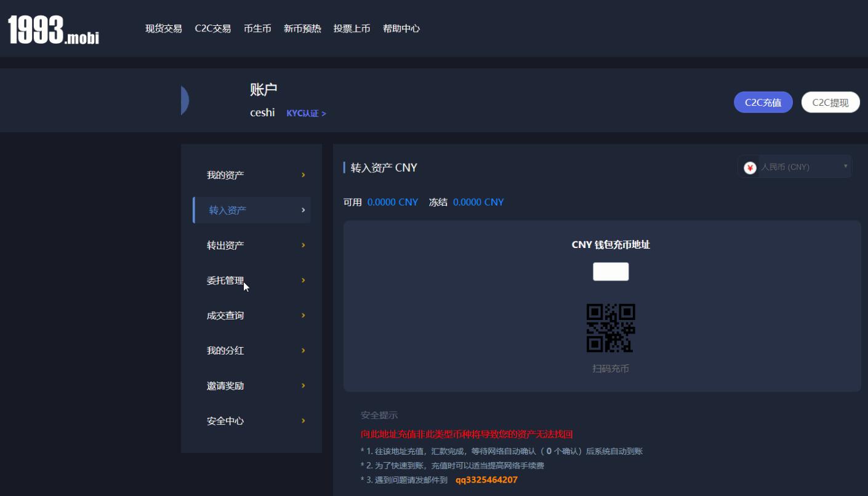Click the 扫码充币 label
Screen dimensions: 868x496
[x=611, y=369]
